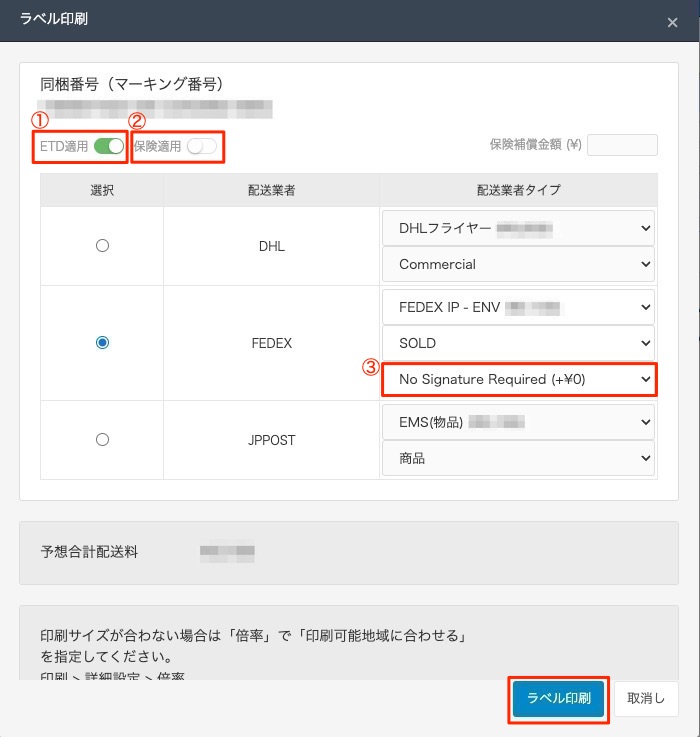This screenshot has height=737, width=700.
Task: Open the FEDEX IP - ENV service dropdown
Action: click(518, 306)
